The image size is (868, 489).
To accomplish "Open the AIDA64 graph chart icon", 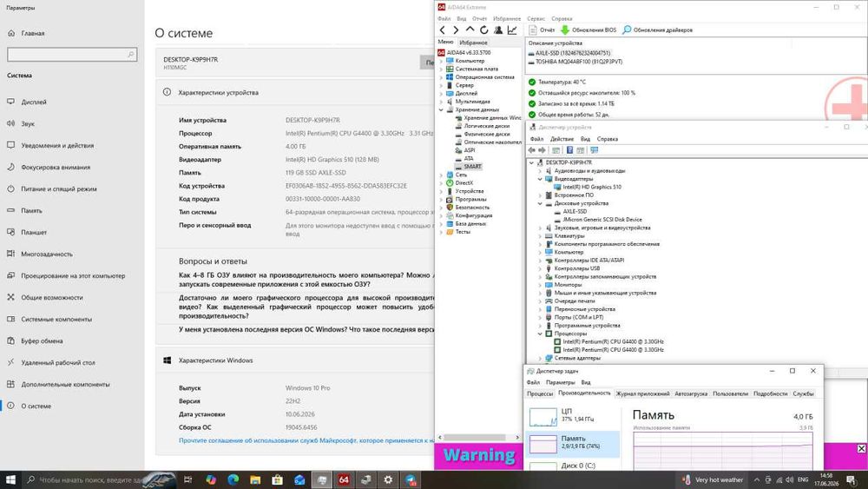I will pyautogui.click(x=512, y=30).
